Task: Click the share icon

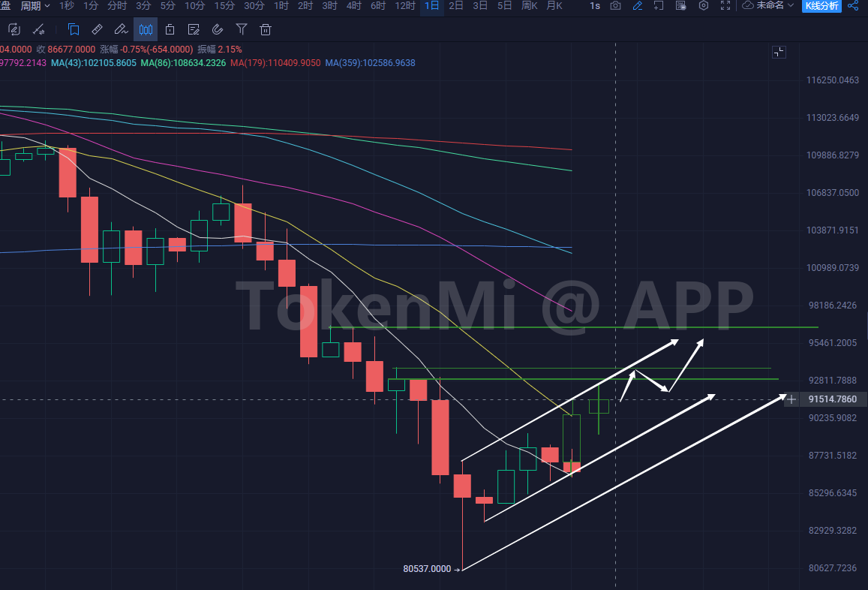Action: [853, 6]
